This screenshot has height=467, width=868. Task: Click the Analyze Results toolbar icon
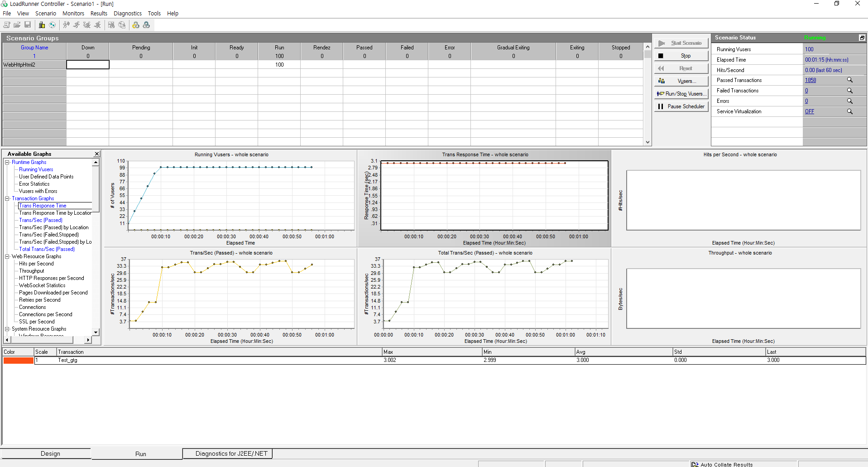111,25
